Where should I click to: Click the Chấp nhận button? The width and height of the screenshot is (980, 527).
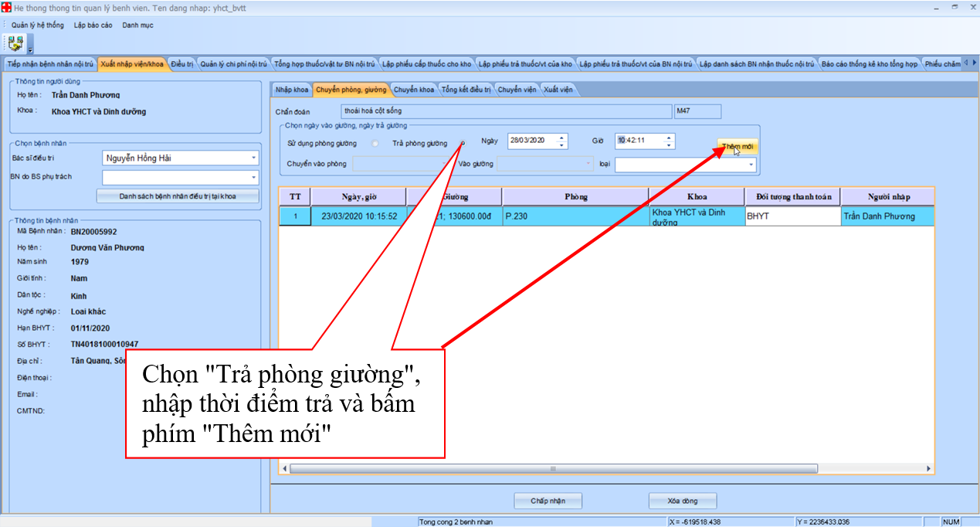[548, 501]
